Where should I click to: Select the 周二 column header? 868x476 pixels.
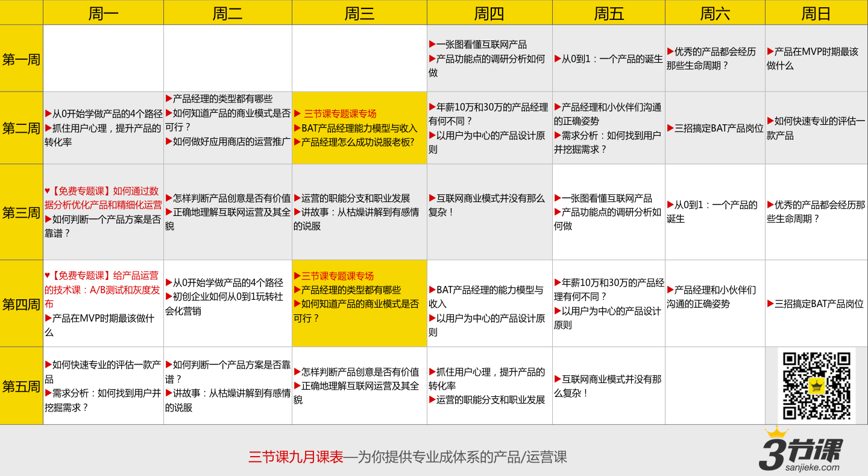tap(228, 13)
